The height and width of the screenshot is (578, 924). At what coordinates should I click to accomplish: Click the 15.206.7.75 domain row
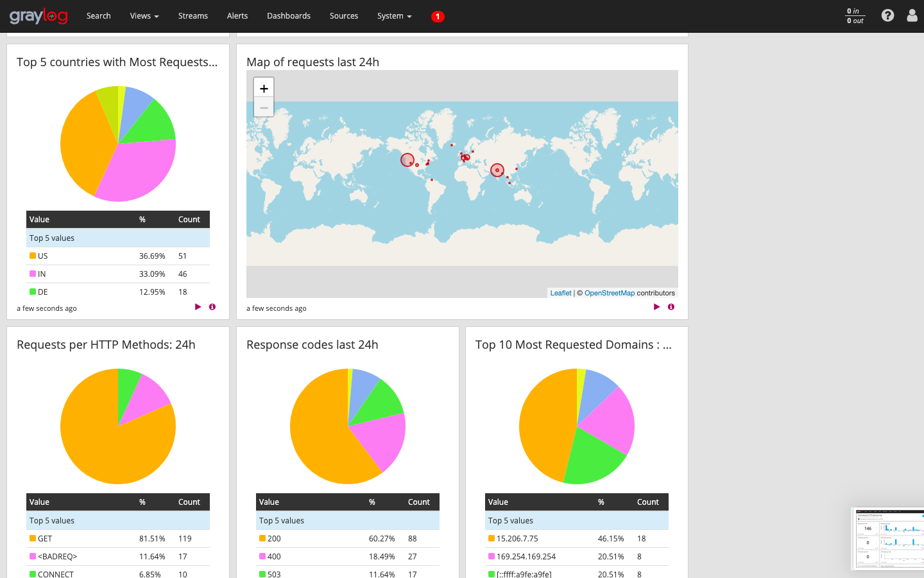tap(577, 538)
